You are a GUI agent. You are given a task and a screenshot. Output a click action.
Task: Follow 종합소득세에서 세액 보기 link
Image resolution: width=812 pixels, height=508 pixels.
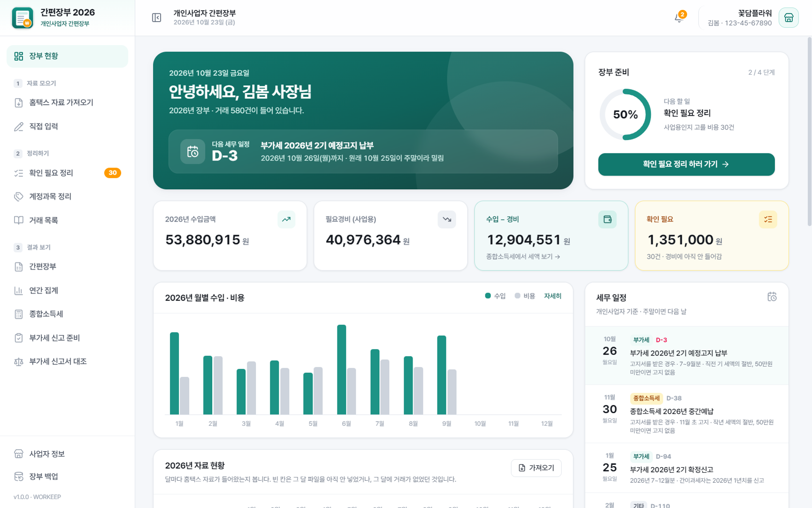(x=523, y=257)
